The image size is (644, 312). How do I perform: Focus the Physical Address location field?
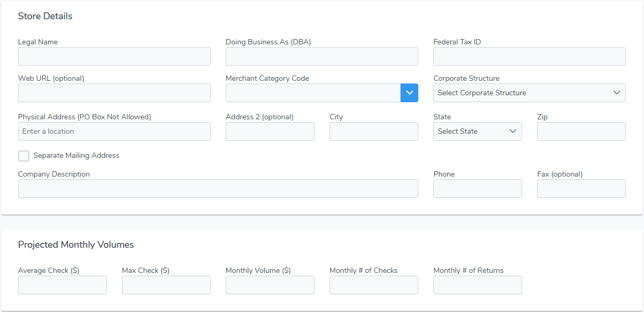click(x=114, y=131)
